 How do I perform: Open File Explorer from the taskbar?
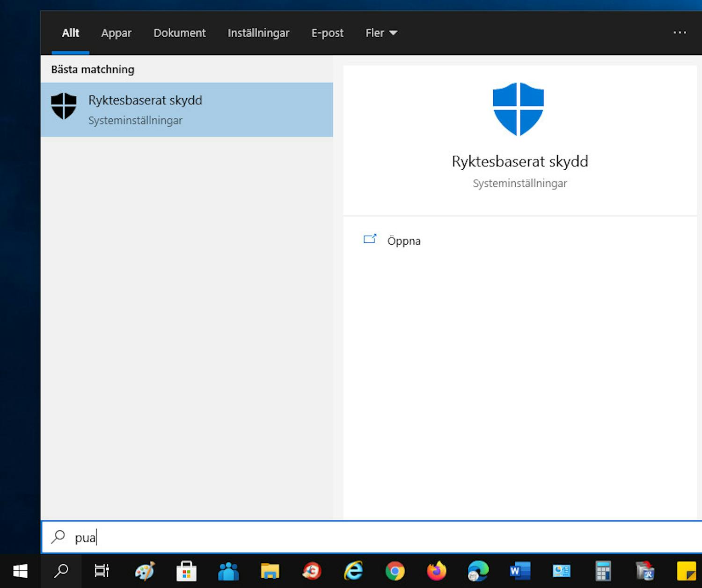point(270,571)
